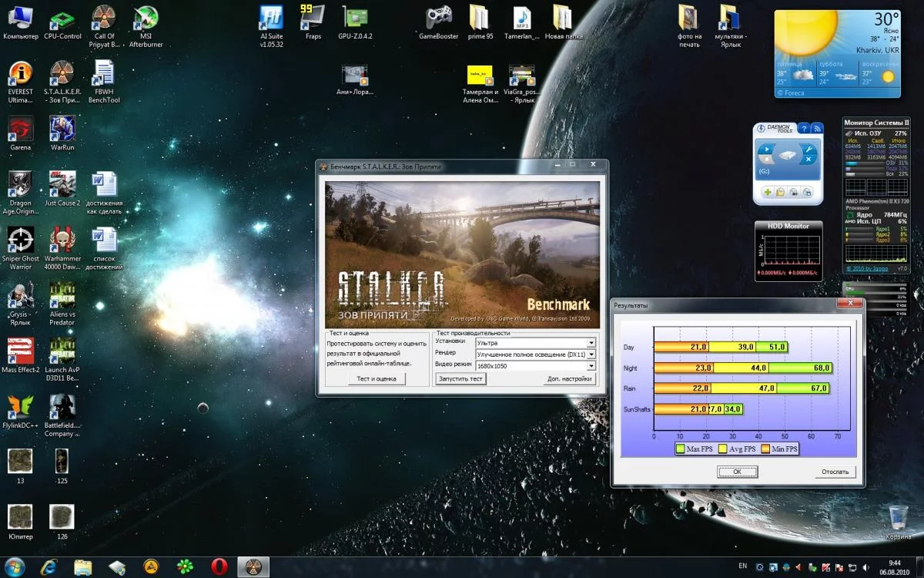The height and width of the screenshot is (578, 924).
Task: Open the Opera browser in the taskbar
Action: 219,567
